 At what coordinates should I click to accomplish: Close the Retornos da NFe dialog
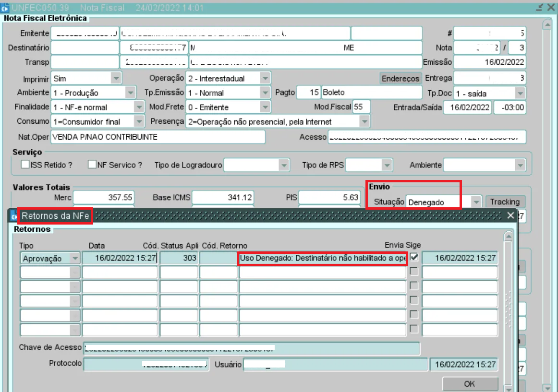point(510,215)
